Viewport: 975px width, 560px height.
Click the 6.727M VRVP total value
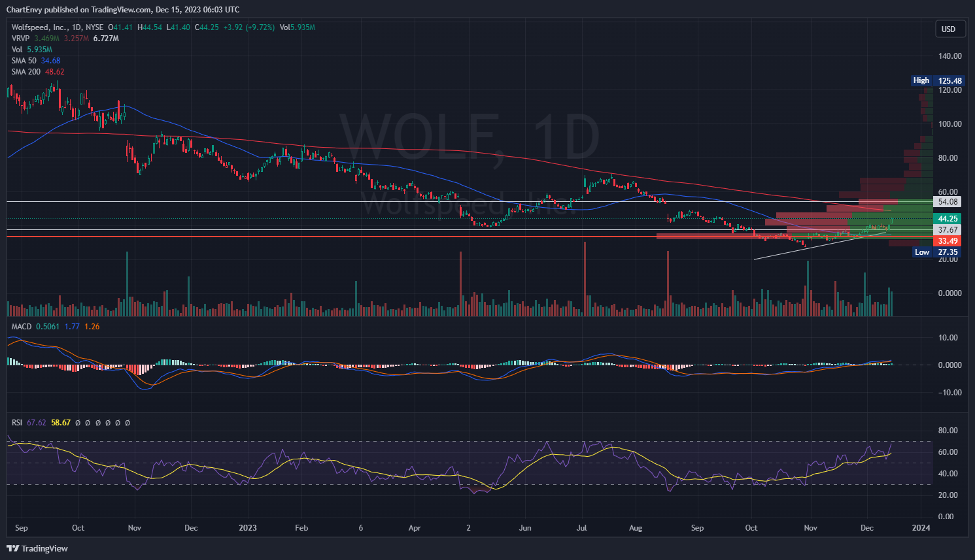point(106,39)
